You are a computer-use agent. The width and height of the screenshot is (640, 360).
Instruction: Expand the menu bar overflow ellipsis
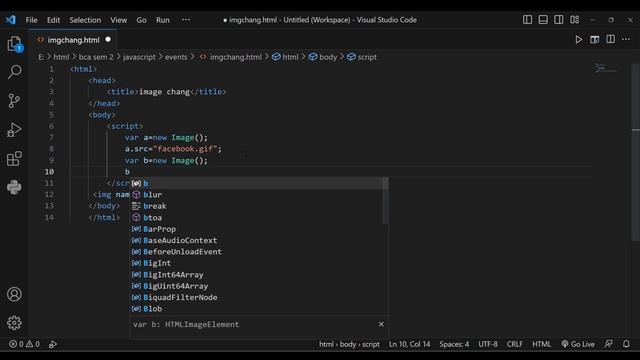186,20
